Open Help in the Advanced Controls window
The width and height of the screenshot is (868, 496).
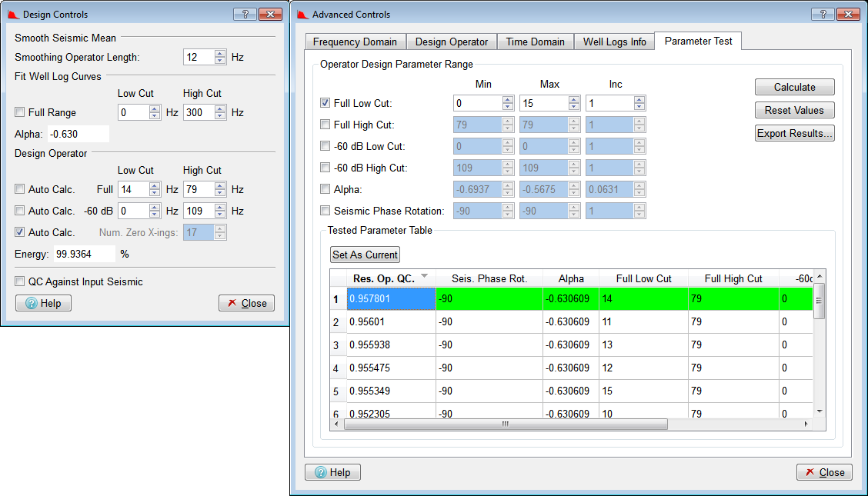(x=332, y=472)
